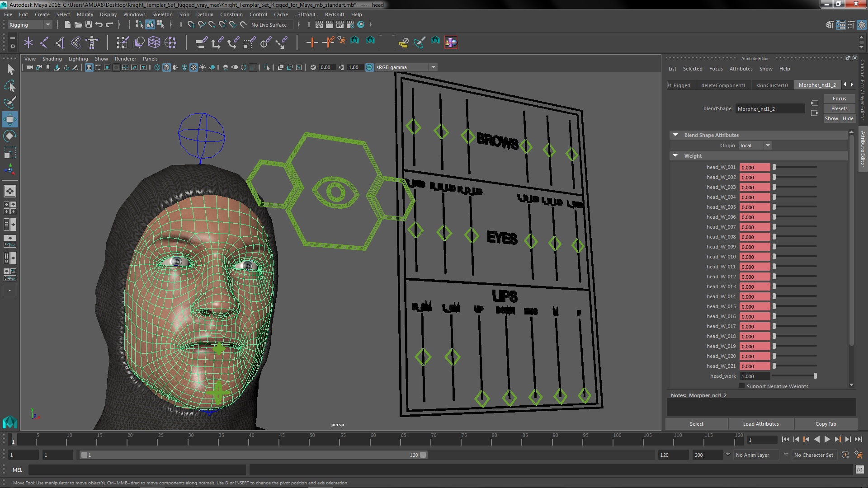Click the play forward button
This screenshot has height=488, width=868.
827,439
